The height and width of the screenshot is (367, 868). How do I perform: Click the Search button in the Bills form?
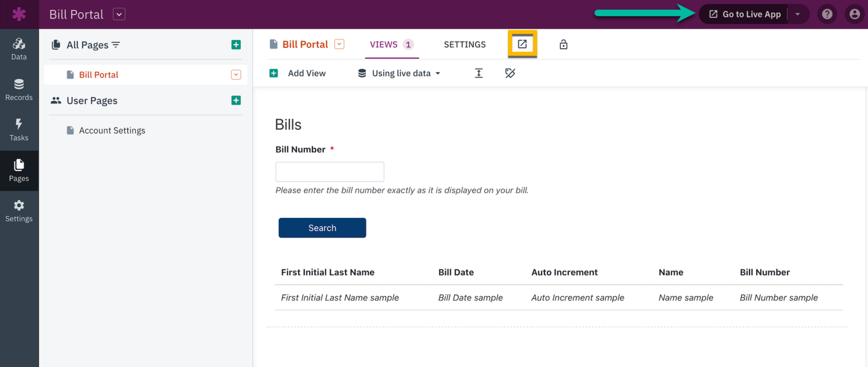pyautogui.click(x=322, y=228)
